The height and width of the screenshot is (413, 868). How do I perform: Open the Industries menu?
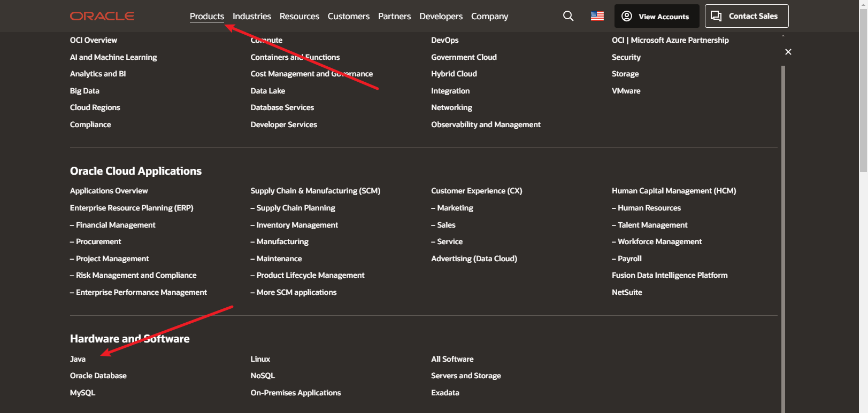(x=251, y=16)
